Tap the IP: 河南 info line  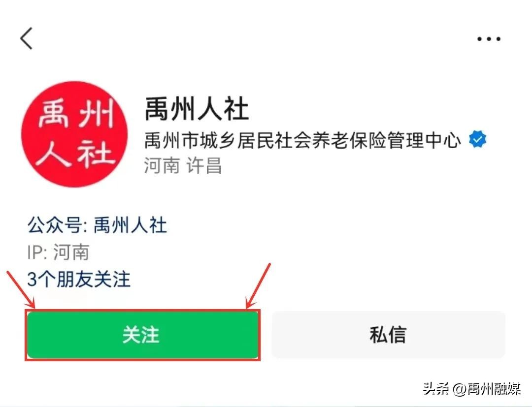pos(58,252)
